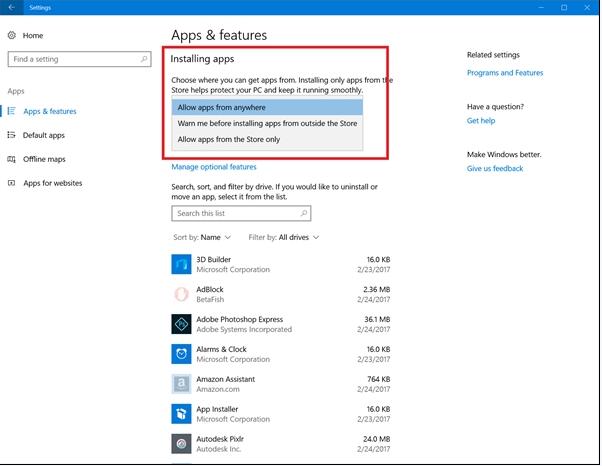602x466 pixels.
Task: Click the Alarms & Clock app icon
Action: (x=181, y=354)
